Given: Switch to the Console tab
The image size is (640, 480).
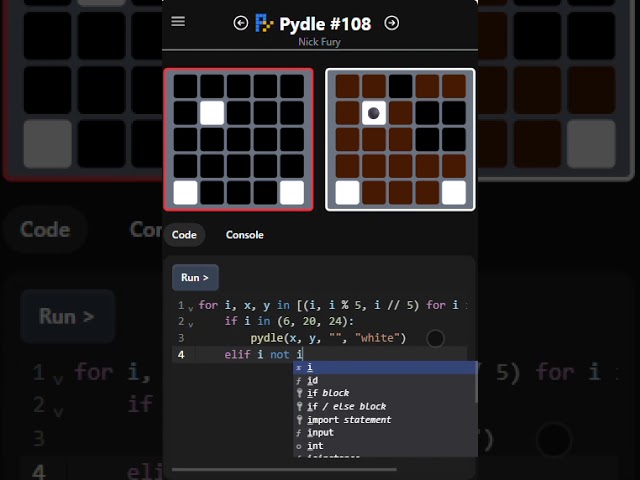Looking at the screenshot, I should point(244,235).
